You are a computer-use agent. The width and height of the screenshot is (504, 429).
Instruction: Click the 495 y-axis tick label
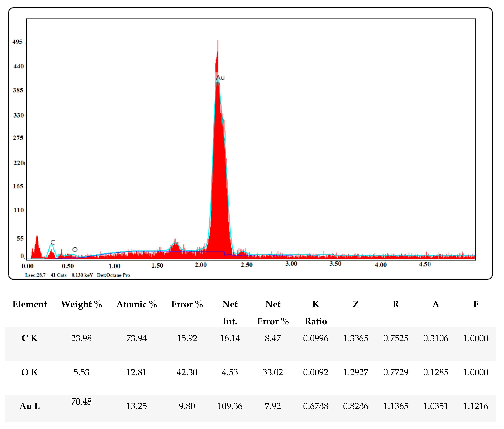coord(18,42)
